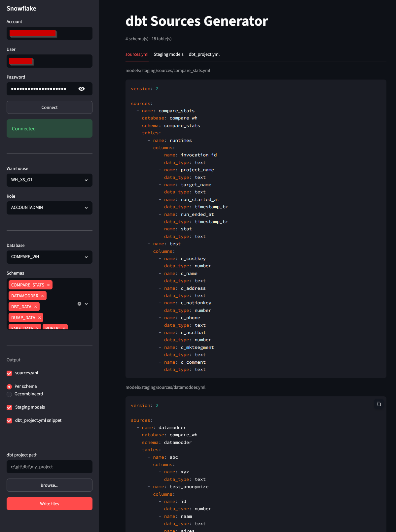396x532 pixels.
Task: Click the Connect button
Action: (50, 107)
